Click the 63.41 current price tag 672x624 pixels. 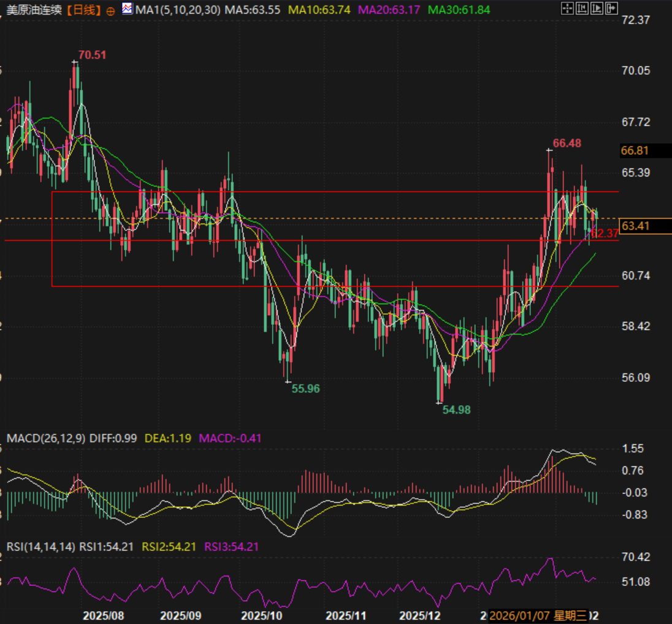tap(635, 226)
